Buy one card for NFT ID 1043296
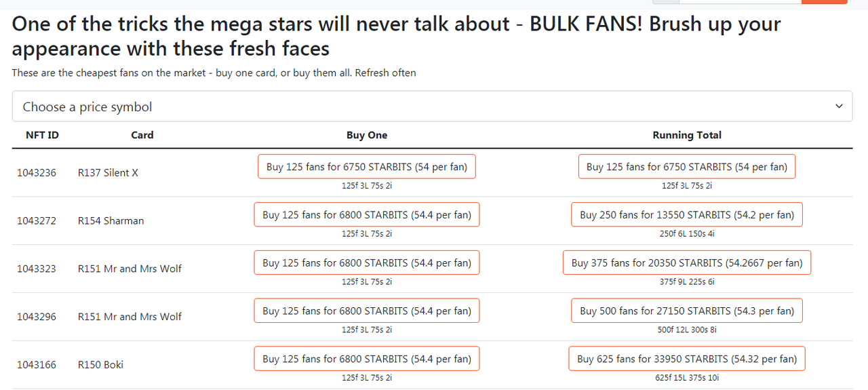Viewport: 868px width, 390px height. (x=367, y=311)
